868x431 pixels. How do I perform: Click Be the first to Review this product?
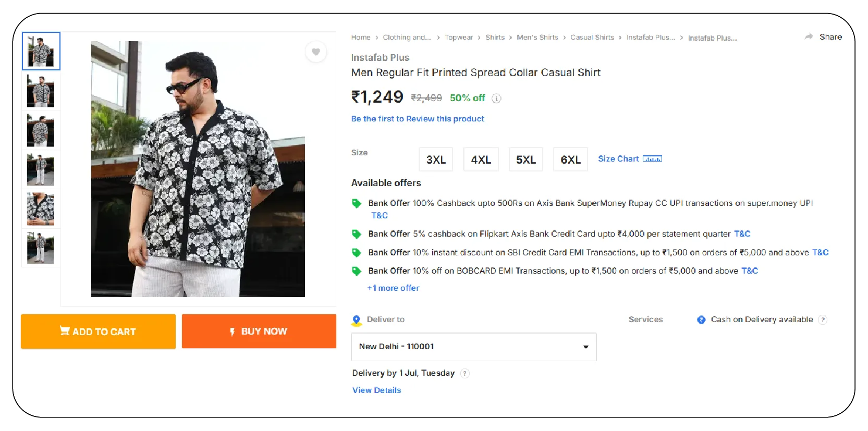click(417, 119)
